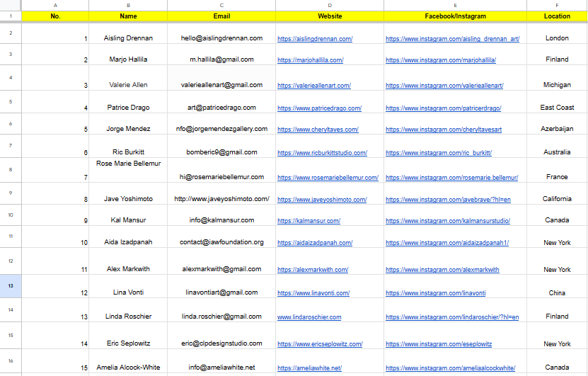Select email bomberic9@gmail.com cell
This screenshot has height=376, width=588.
[x=221, y=146]
